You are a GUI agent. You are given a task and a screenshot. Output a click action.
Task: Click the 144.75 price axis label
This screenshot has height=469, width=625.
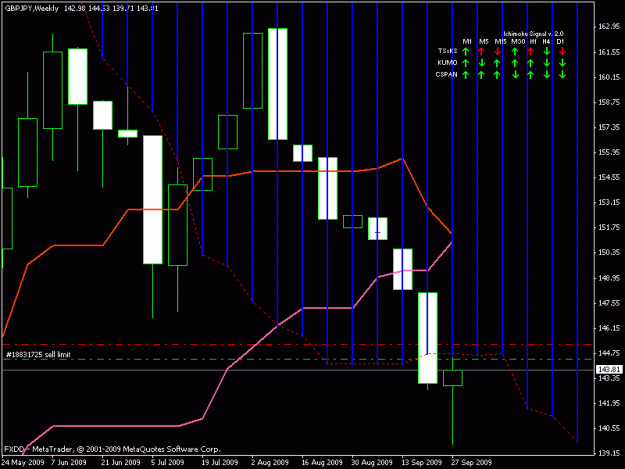(609, 353)
